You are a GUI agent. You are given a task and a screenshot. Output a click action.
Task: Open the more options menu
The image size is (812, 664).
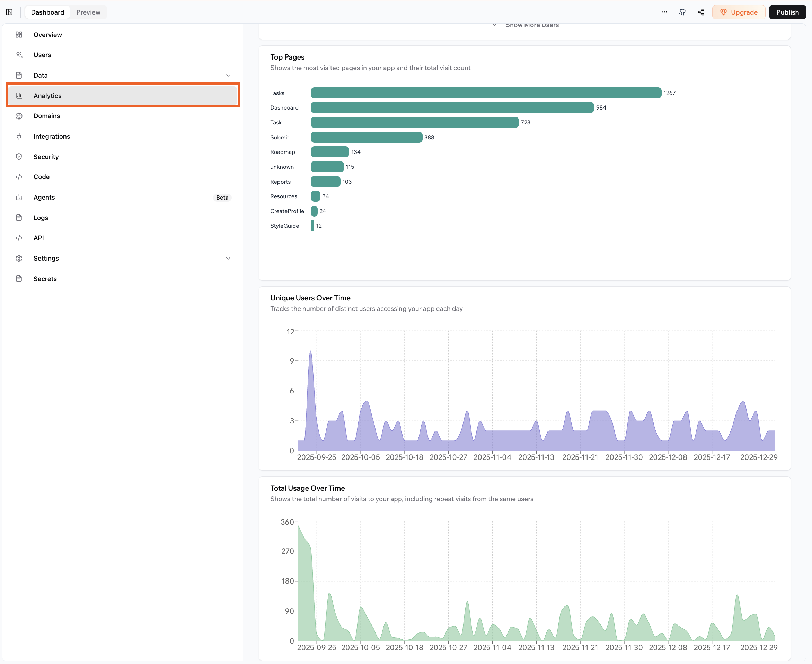[x=664, y=12]
